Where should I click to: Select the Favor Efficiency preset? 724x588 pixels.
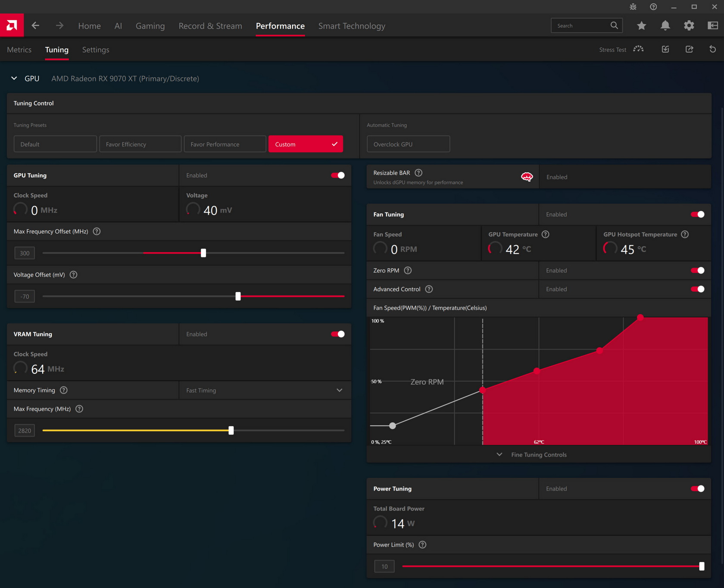140,144
